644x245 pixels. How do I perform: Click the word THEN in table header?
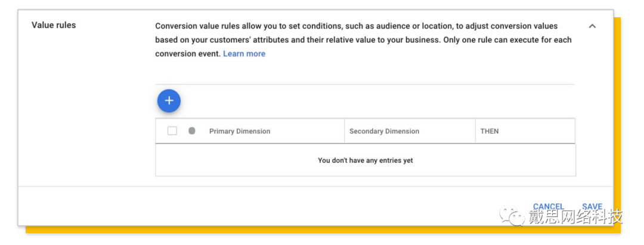(x=489, y=131)
